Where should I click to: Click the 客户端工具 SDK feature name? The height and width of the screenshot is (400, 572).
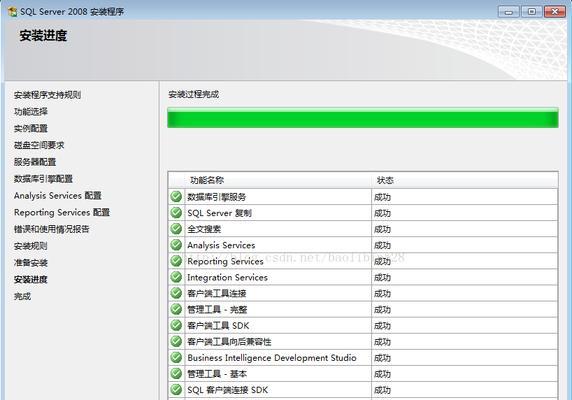pyautogui.click(x=218, y=326)
